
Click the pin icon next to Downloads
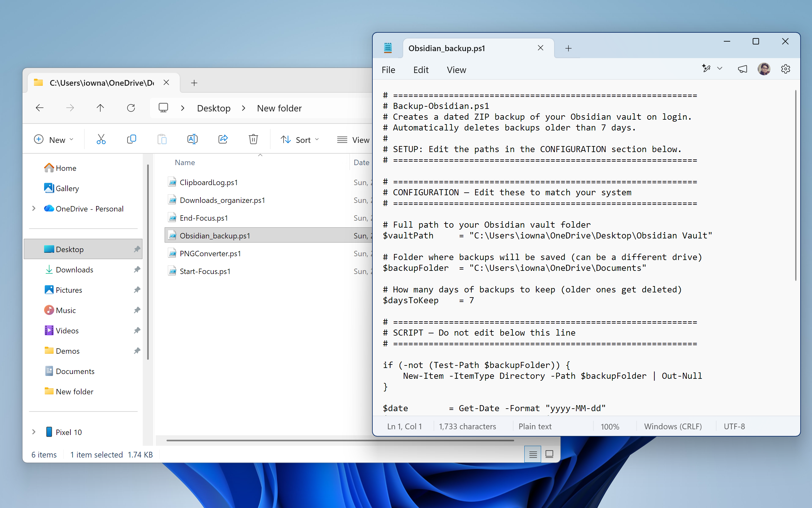click(x=137, y=270)
